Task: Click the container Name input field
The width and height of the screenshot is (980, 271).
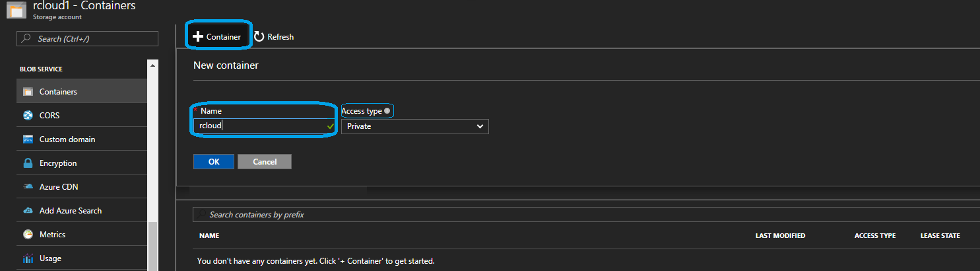Action: click(264, 126)
